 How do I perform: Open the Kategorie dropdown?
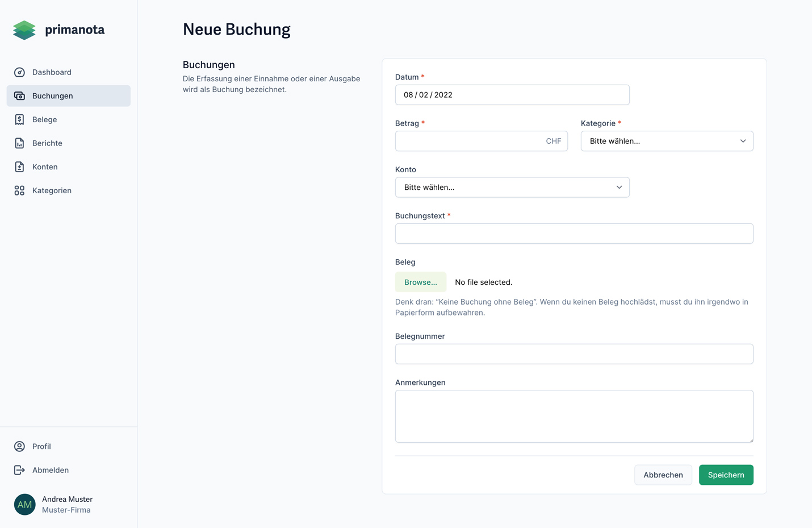(667, 141)
